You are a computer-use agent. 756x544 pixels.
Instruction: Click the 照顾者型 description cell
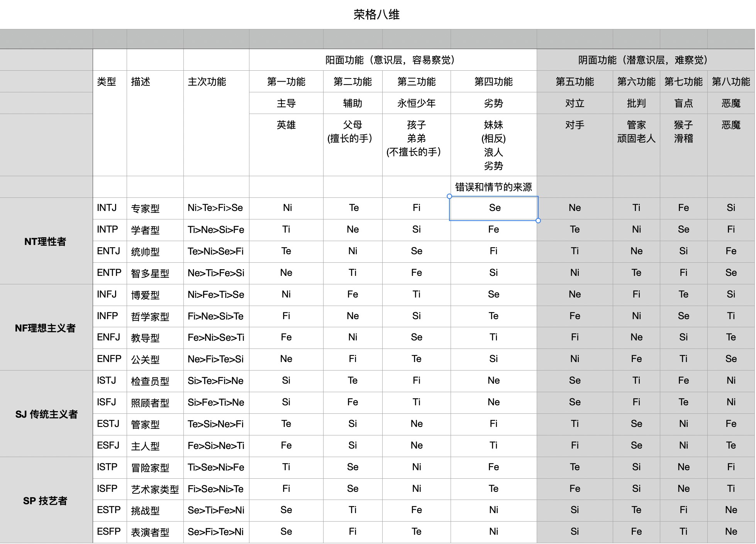pos(155,403)
